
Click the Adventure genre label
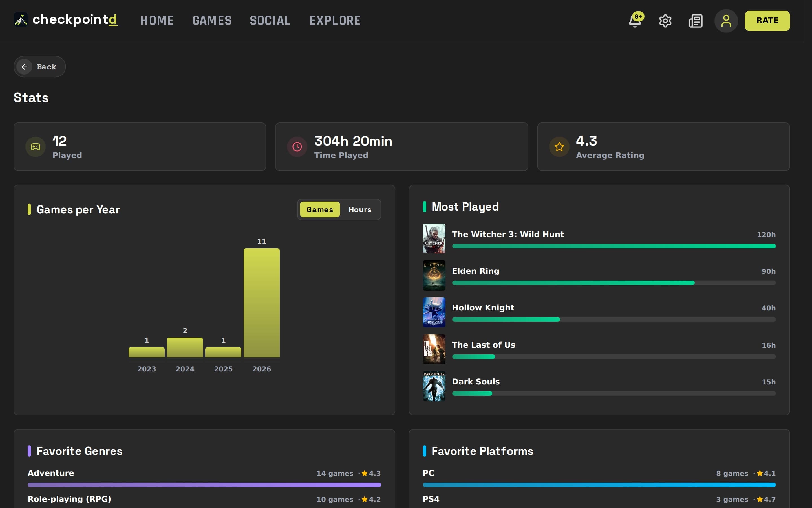click(x=51, y=473)
